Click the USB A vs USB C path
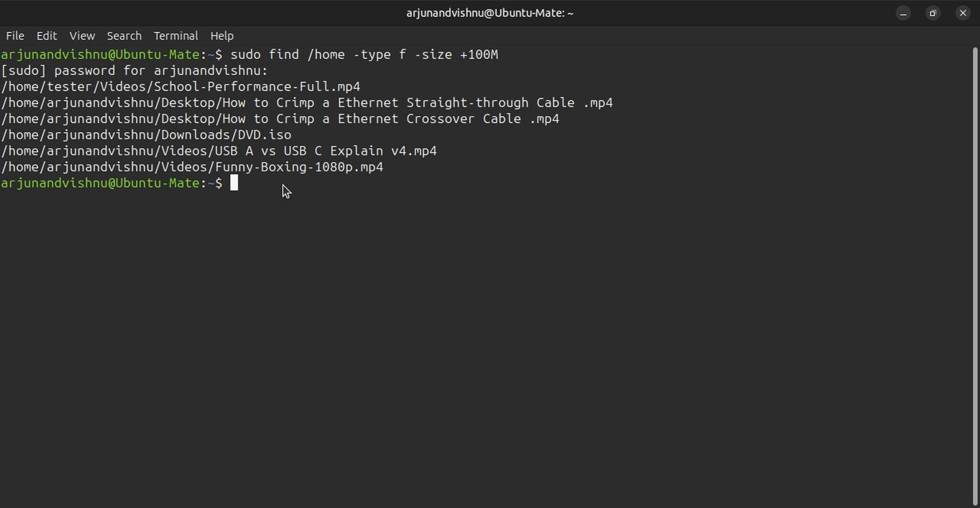The width and height of the screenshot is (980, 508). 219,151
